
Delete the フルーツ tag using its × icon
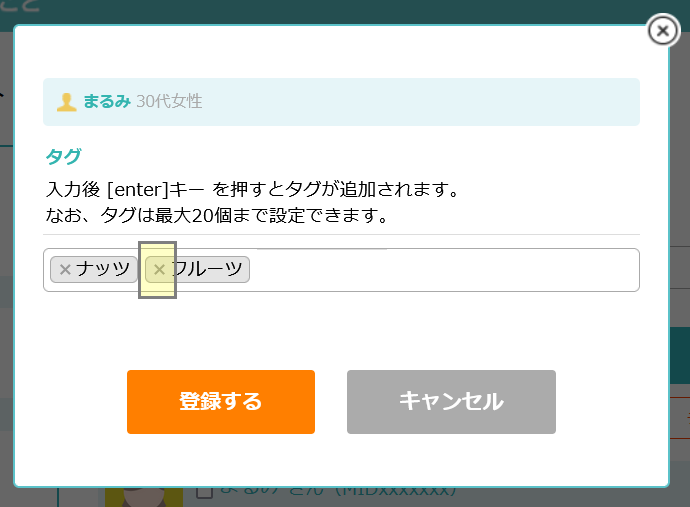click(x=159, y=269)
